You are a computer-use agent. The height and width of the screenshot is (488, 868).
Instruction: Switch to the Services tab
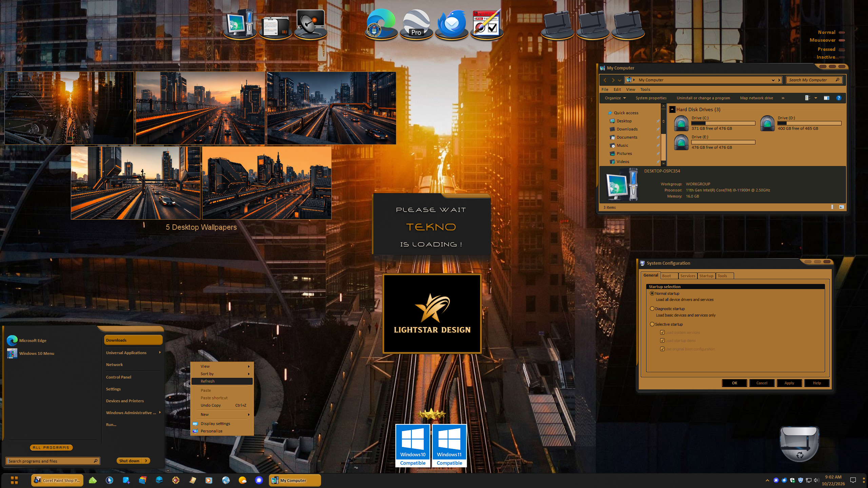(x=688, y=276)
